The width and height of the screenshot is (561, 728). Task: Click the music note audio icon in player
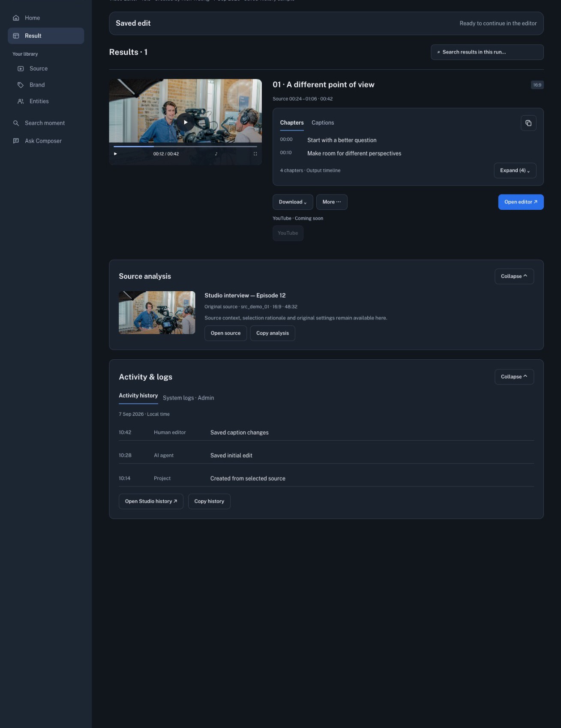point(216,154)
